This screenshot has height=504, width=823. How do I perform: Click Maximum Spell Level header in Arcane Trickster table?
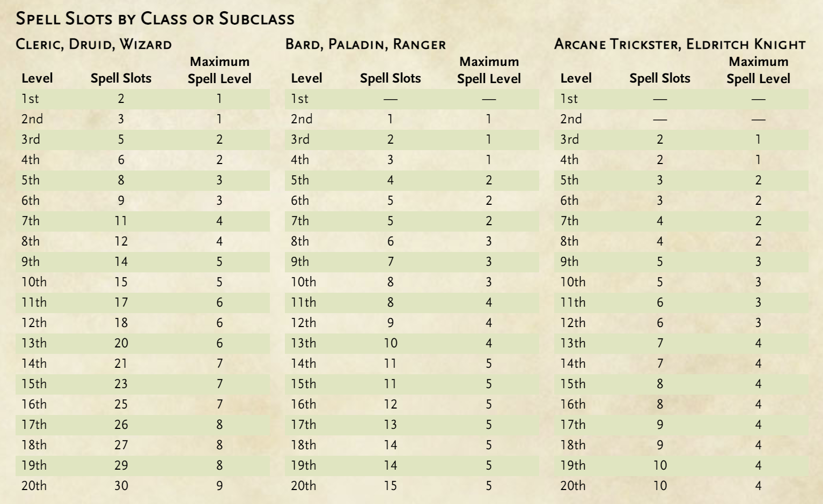pos(758,70)
